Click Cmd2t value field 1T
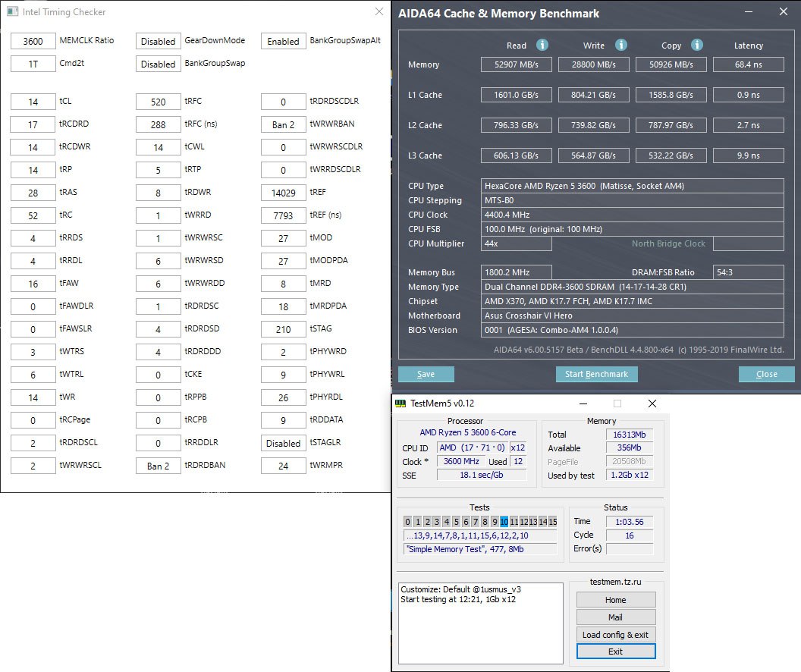 tap(33, 64)
